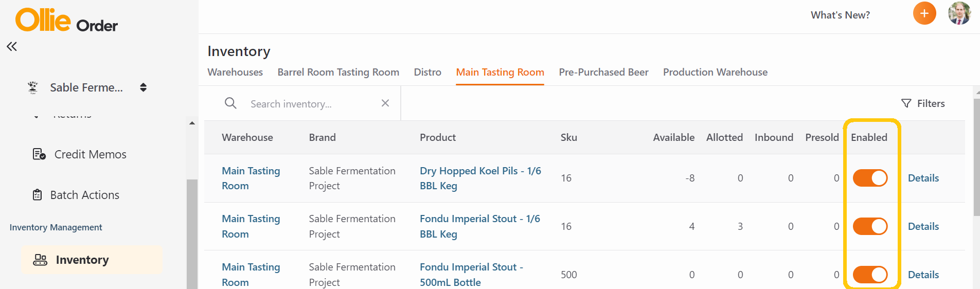Click the search magnifier icon
The image size is (980, 289).
click(x=230, y=103)
